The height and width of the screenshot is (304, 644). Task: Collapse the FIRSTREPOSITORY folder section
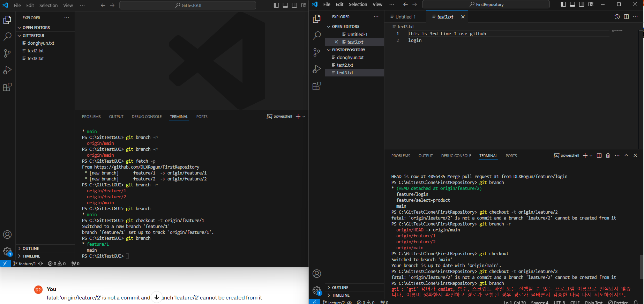tap(354, 50)
